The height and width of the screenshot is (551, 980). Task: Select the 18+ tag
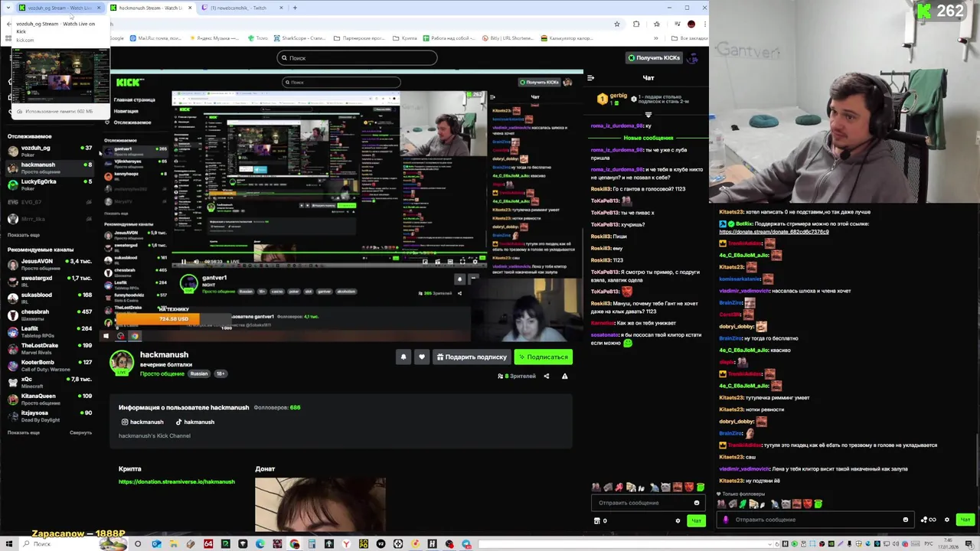pyautogui.click(x=220, y=373)
